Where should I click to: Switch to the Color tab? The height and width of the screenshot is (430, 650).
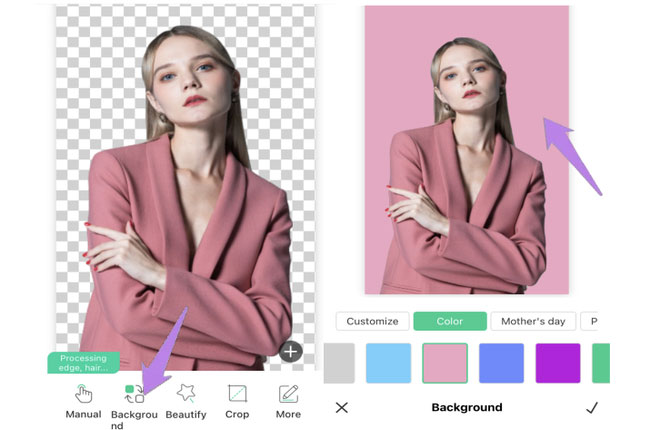tap(450, 321)
